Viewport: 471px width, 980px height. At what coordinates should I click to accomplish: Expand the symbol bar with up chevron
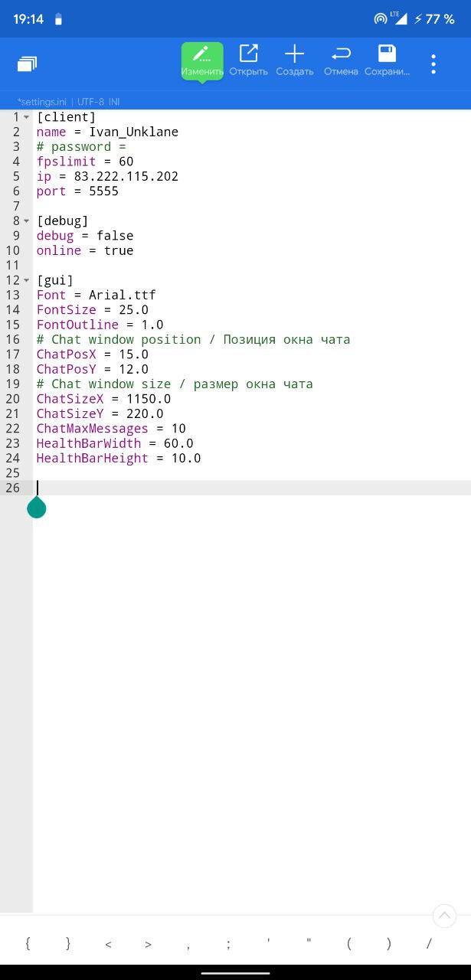(x=444, y=915)
